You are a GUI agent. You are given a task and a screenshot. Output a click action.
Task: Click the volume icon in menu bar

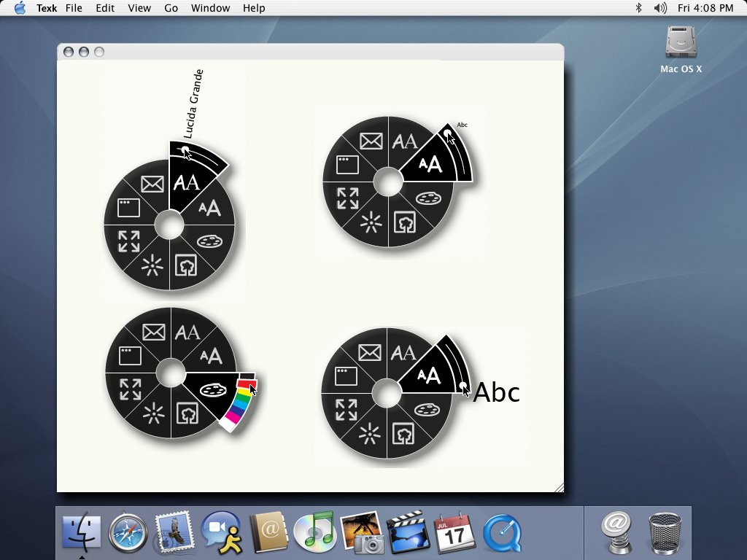[x=659, y=8]
